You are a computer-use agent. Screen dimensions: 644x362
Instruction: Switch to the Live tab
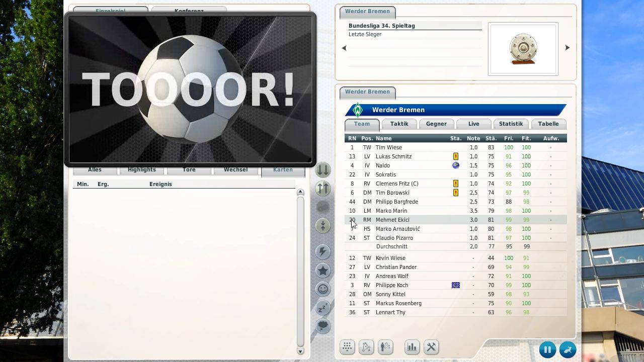473,124
